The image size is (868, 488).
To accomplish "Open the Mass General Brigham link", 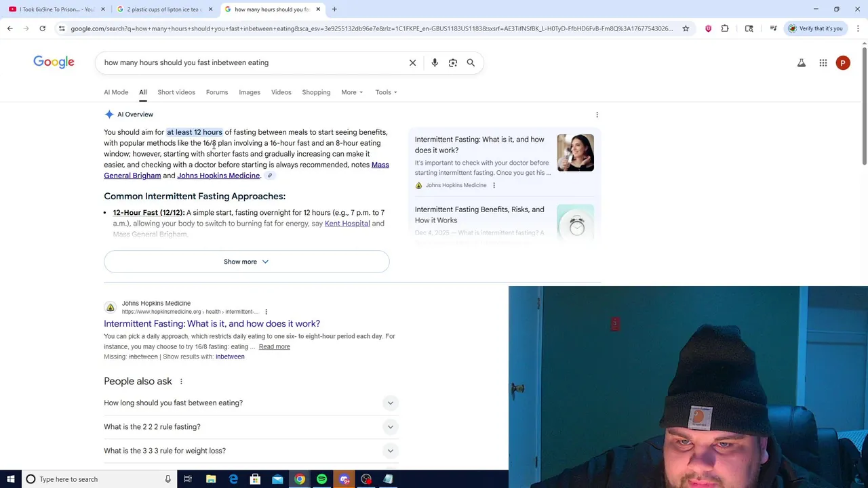I will coord(380,165).
